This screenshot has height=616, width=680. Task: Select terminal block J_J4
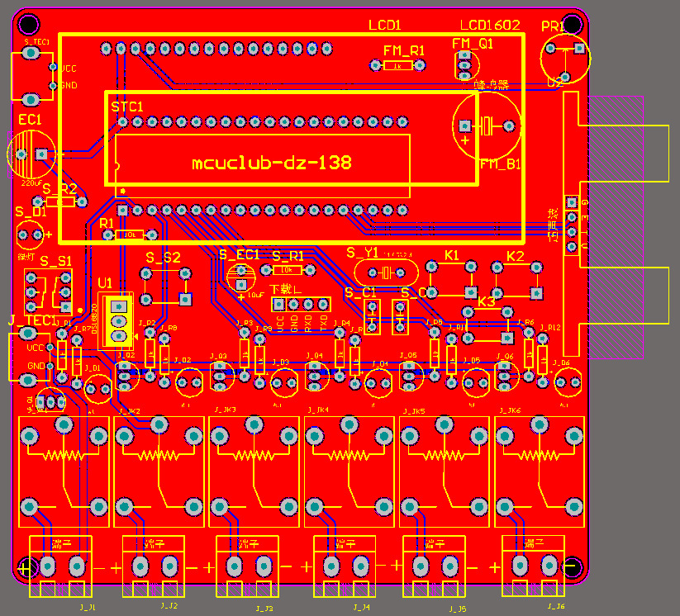click(345, 566)
